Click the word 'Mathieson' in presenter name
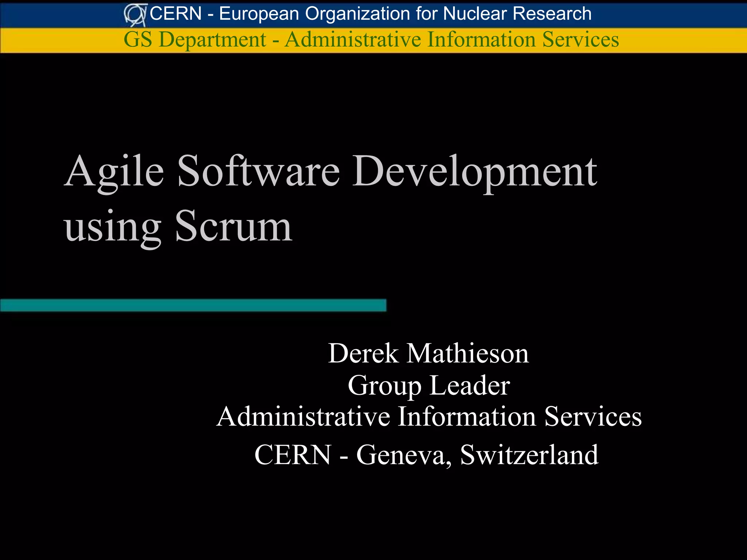Image resolution: width=747 pixels, height=560 pixels. coord(467,353)
